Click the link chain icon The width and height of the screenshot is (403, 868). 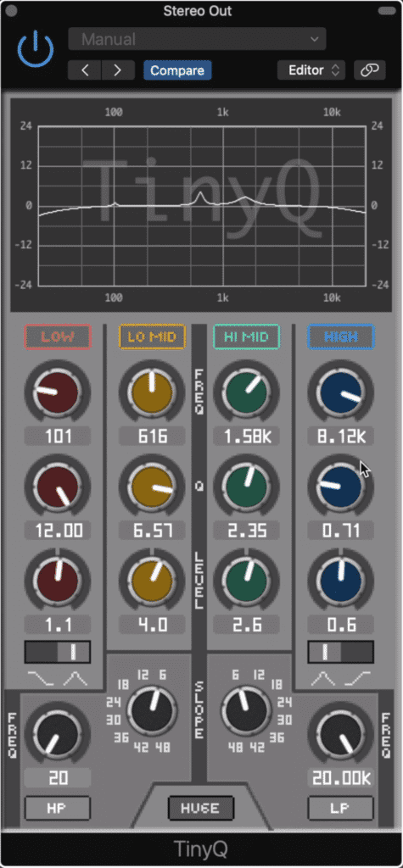coord(370,70)
